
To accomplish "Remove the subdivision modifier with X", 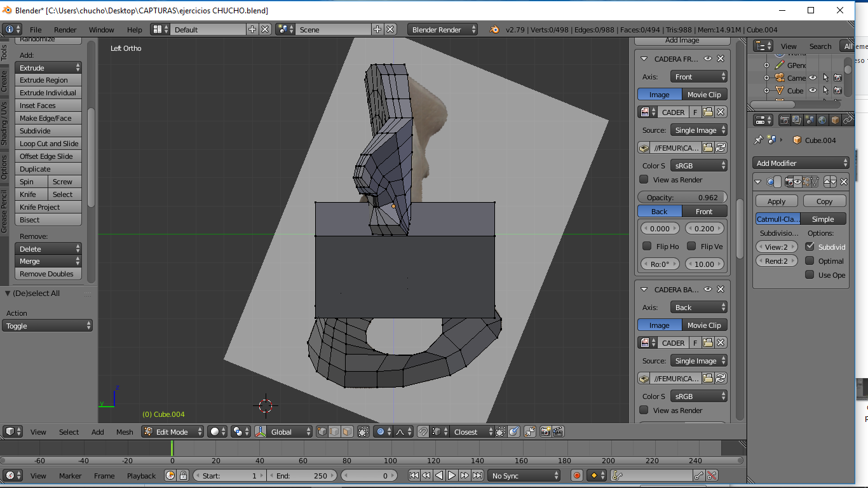I will (x=844, y=182).
